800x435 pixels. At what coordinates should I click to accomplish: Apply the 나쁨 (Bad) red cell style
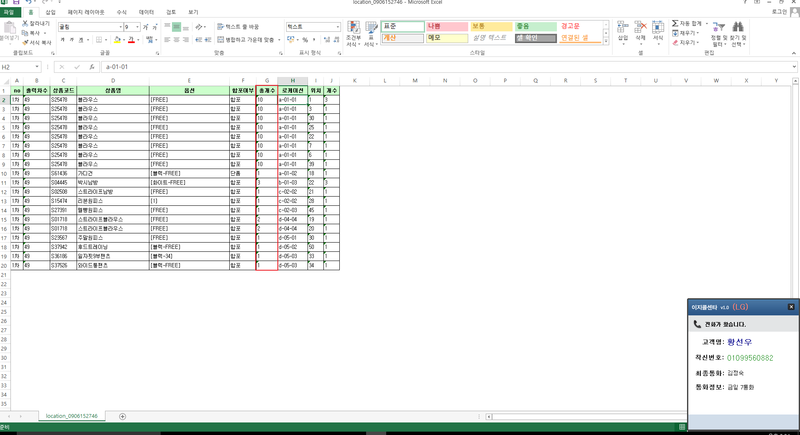[442, 25]
